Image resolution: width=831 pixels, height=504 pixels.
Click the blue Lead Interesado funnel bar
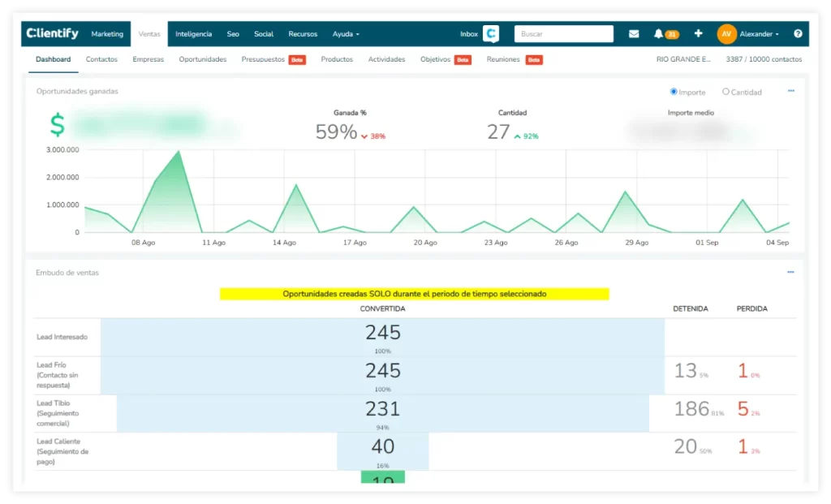[x=382, y=337]
